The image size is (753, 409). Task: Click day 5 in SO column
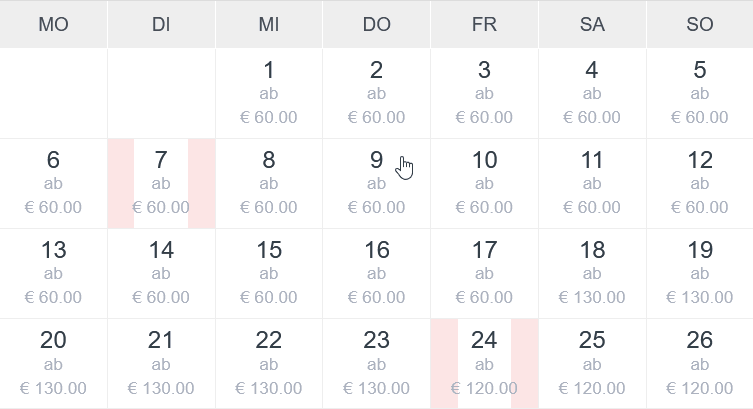(699, 93)
